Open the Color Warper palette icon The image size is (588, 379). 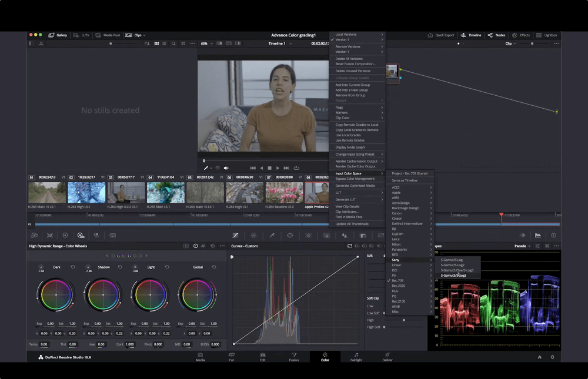254,236
